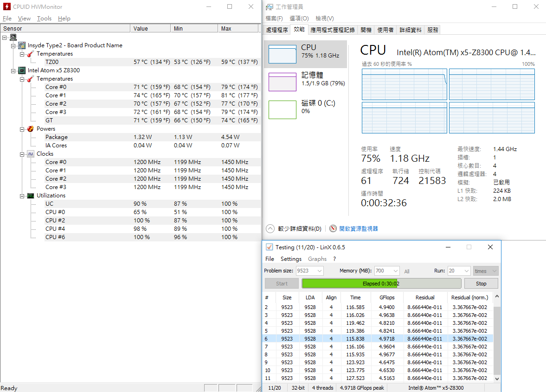Click the greyed Start button in LinX

point(282,284)
